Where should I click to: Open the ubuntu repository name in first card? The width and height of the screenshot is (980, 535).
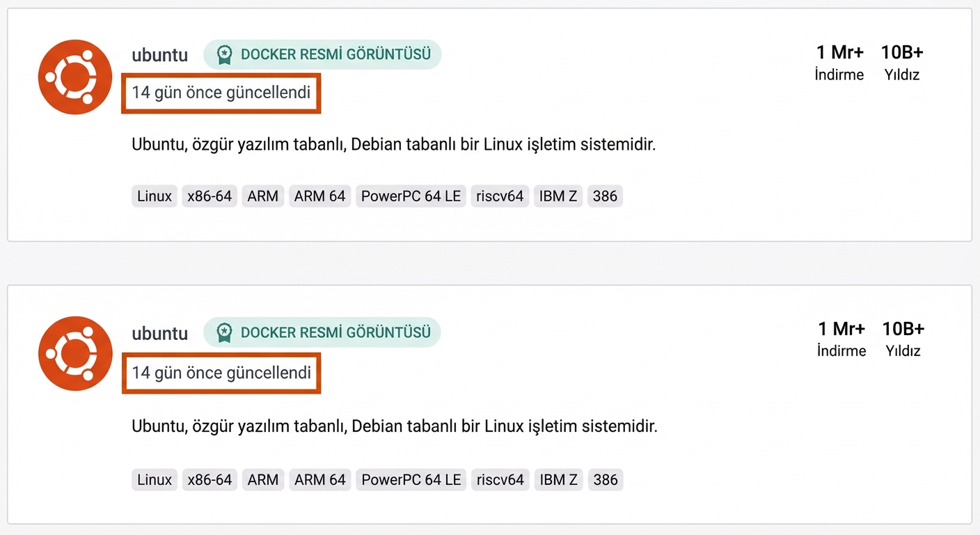[x=159, y=55]
